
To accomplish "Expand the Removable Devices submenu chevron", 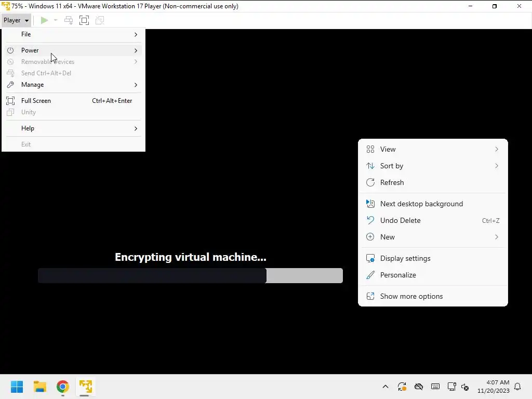I will [136, 62].
